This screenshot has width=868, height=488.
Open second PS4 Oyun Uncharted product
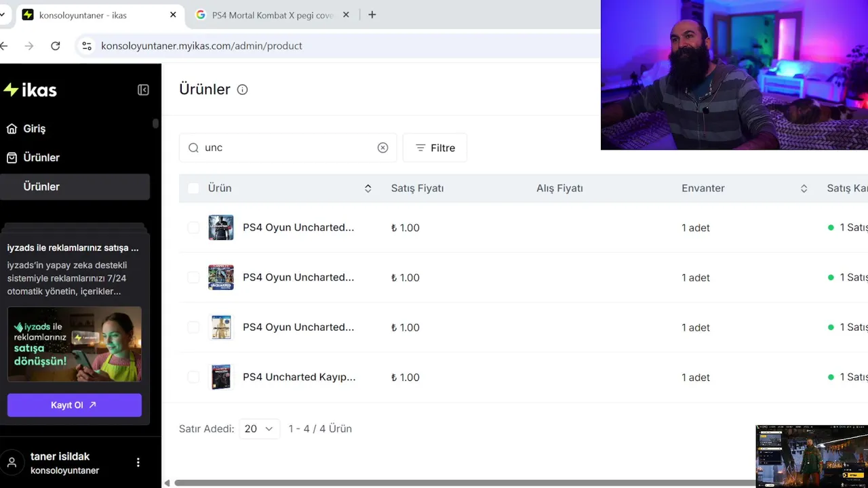(298, 277)
